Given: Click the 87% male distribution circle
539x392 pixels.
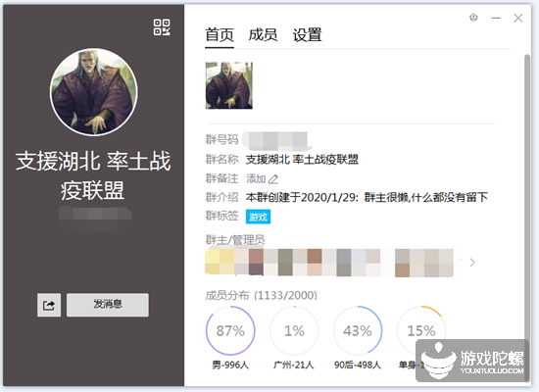Looking at the screenshot, I should [230, 330].
